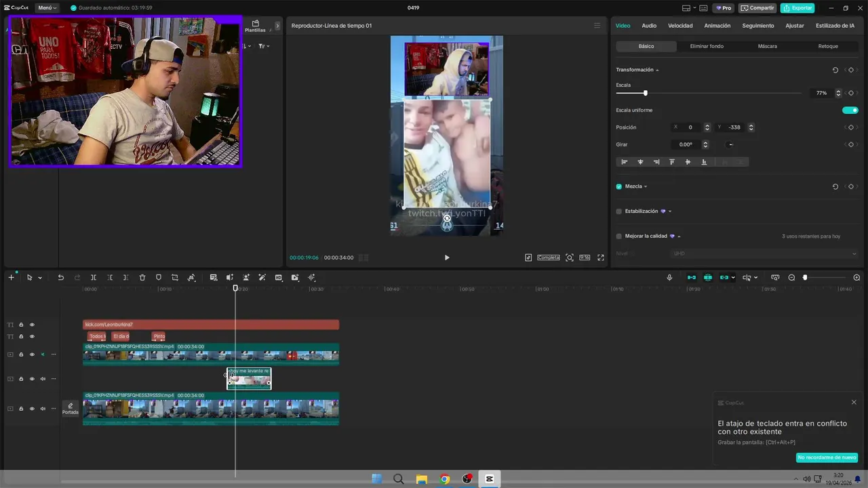Add keyframe diamond for Escala

pos(851,93)
